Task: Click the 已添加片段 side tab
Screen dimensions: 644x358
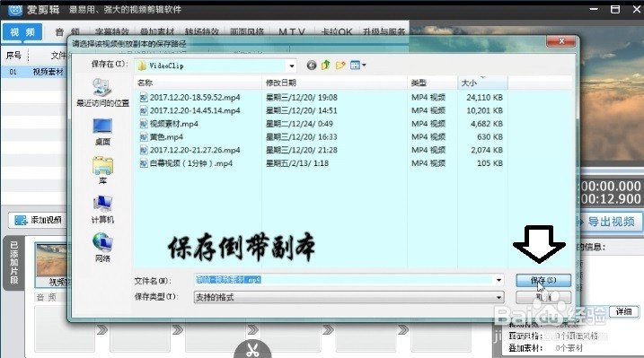Action: click(x=14, y=263)
